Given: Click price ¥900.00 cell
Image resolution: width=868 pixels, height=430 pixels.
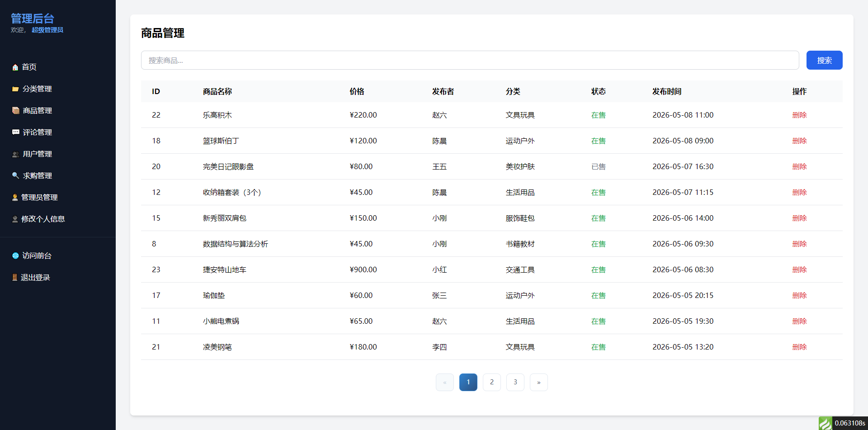Looking at the screenshot, I should click(363, 269).
